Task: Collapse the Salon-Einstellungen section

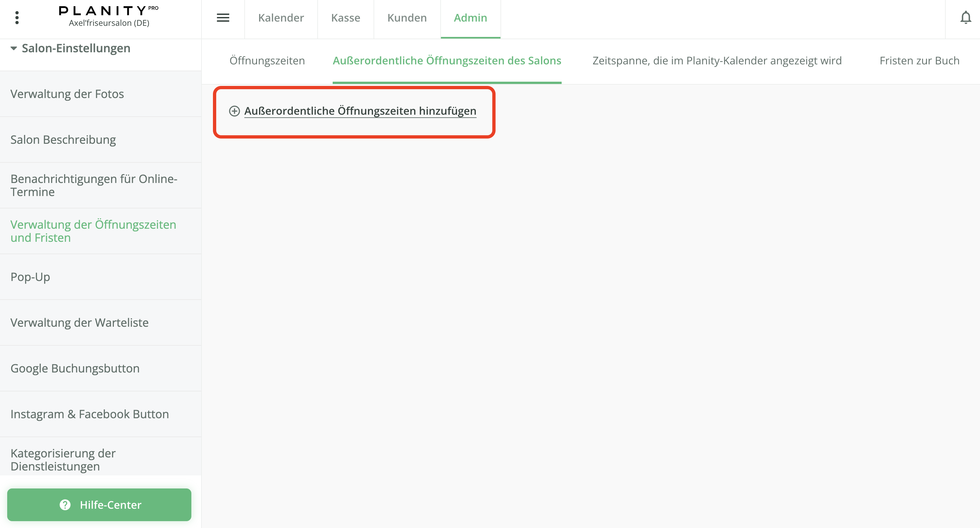Action: point(14,48)
